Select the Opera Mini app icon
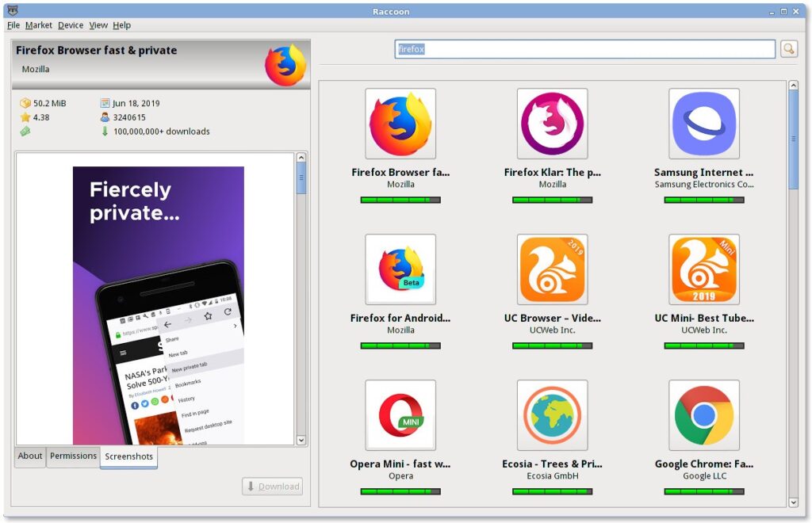Image resolution: width=812 pixels, height=523 pixels. (x=400, y=415)
